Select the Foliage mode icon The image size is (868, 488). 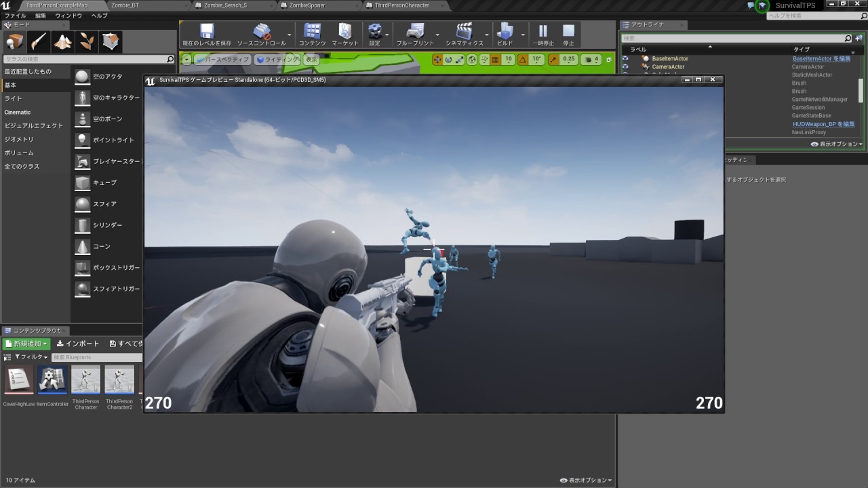click(x=87, y=42)
